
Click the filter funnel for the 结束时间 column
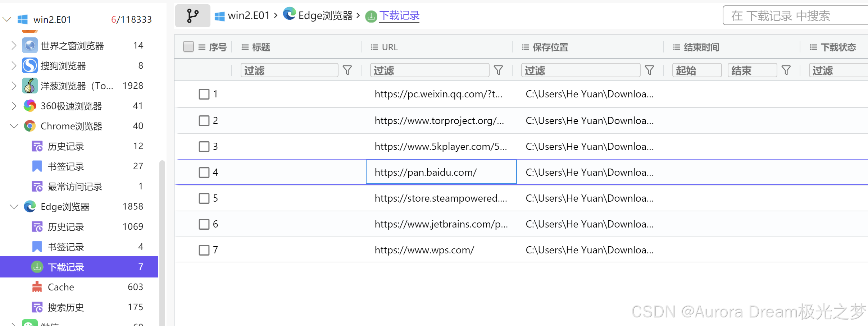coord(786,70)
